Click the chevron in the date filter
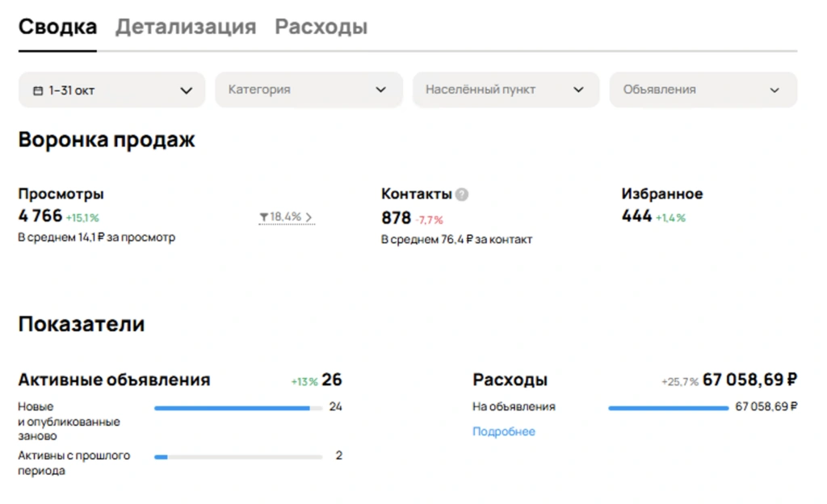Screen dimensions: 827x504 click(187, 90)
